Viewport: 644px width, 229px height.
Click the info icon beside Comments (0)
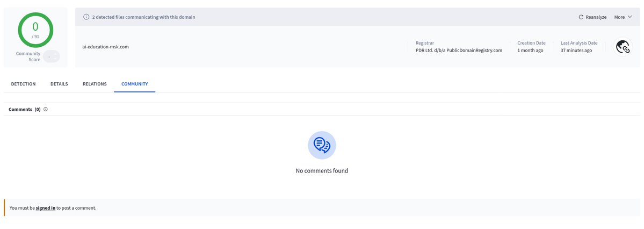[x=46, y=109]
